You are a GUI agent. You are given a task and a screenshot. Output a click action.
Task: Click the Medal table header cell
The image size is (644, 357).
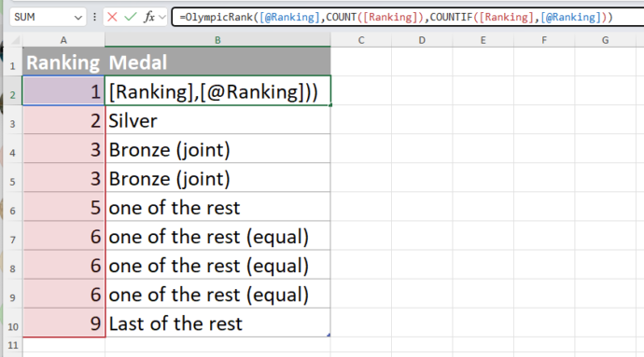tap(217, 62)
